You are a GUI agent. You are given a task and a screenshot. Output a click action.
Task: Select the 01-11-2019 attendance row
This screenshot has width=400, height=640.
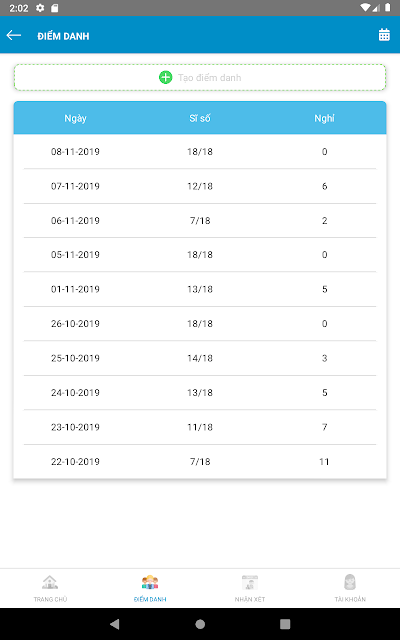coord(200,289)
